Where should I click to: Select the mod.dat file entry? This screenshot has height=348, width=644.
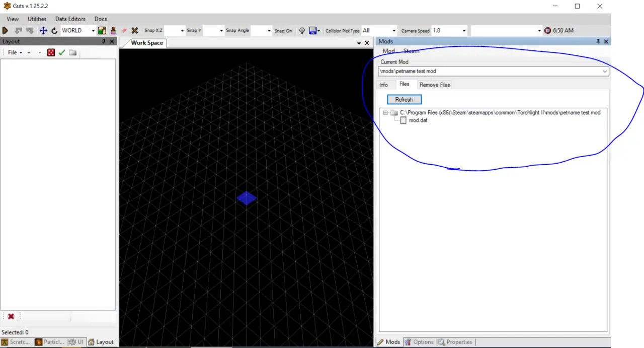click(x=418, y=121)
